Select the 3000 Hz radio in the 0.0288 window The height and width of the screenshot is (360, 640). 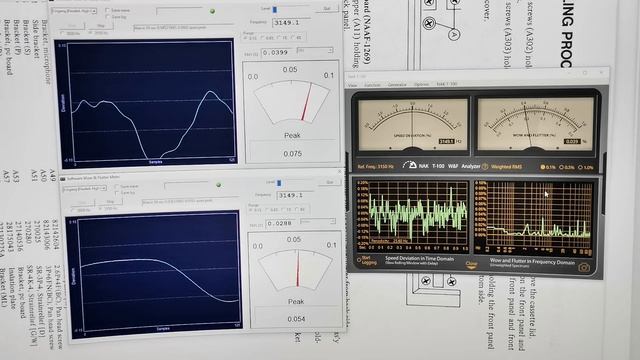[x=74, y=210]
